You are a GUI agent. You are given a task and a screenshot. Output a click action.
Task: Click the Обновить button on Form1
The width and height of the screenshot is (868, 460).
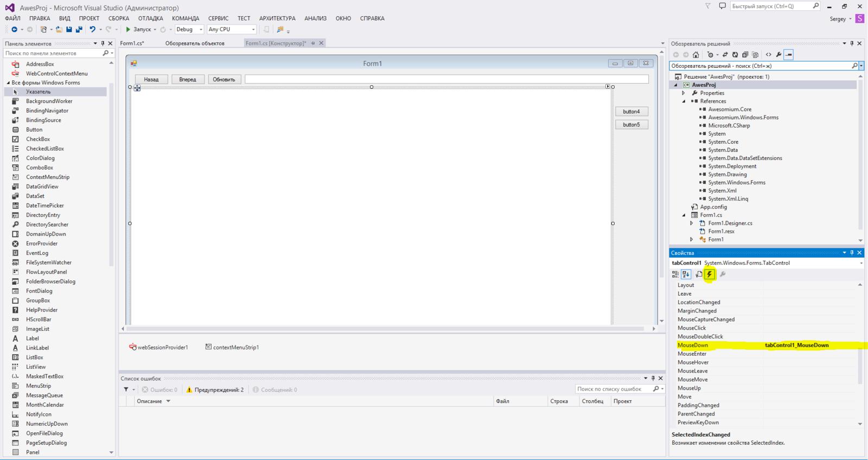click(224, 79)
